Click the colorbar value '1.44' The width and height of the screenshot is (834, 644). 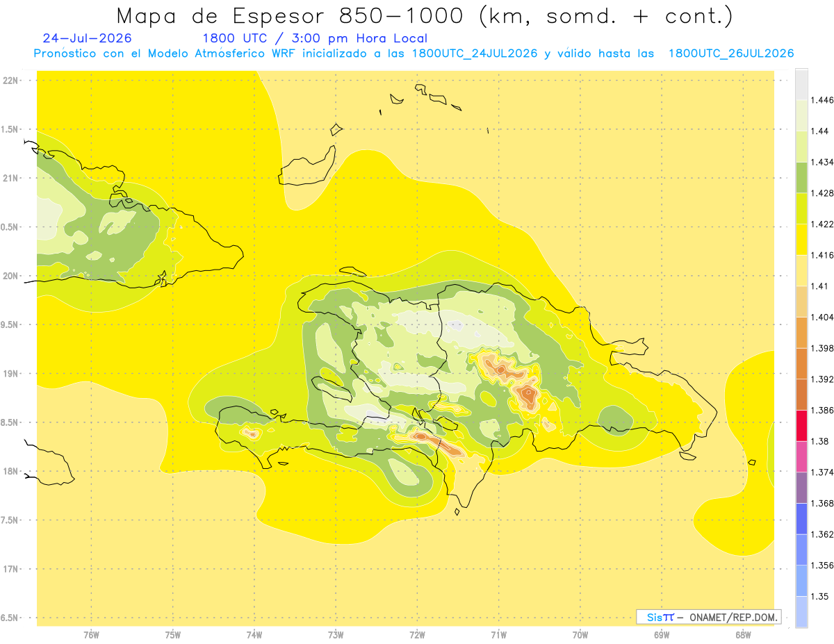pyautogui.click(x=819, y=131)
